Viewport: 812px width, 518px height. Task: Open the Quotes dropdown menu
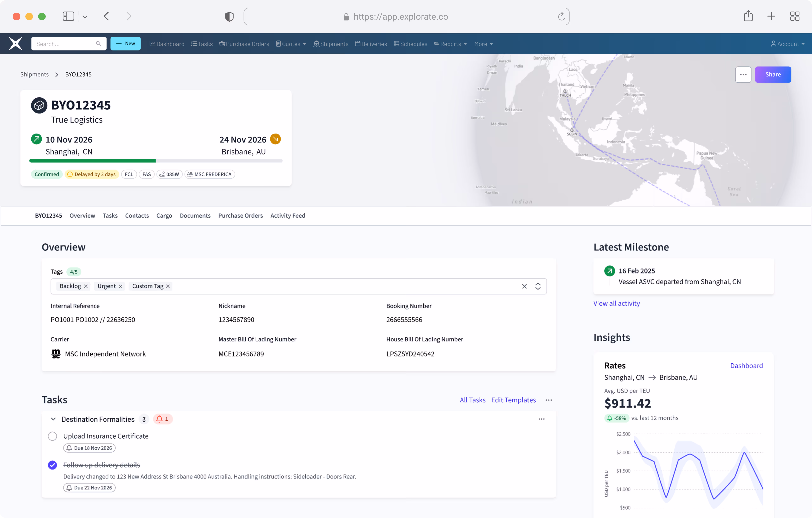pos(291,44)
